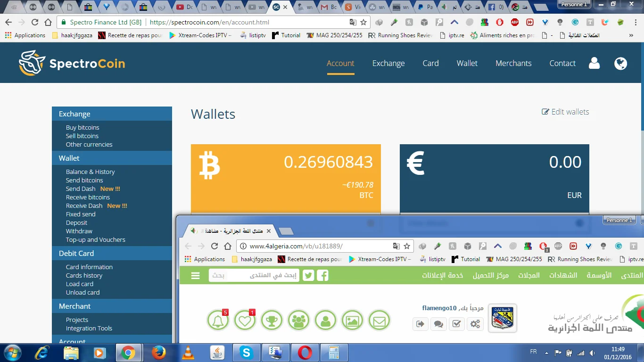Open the forum chat bubbles button
This screenshot has width=644, height=362.
(x=438, y=324)
